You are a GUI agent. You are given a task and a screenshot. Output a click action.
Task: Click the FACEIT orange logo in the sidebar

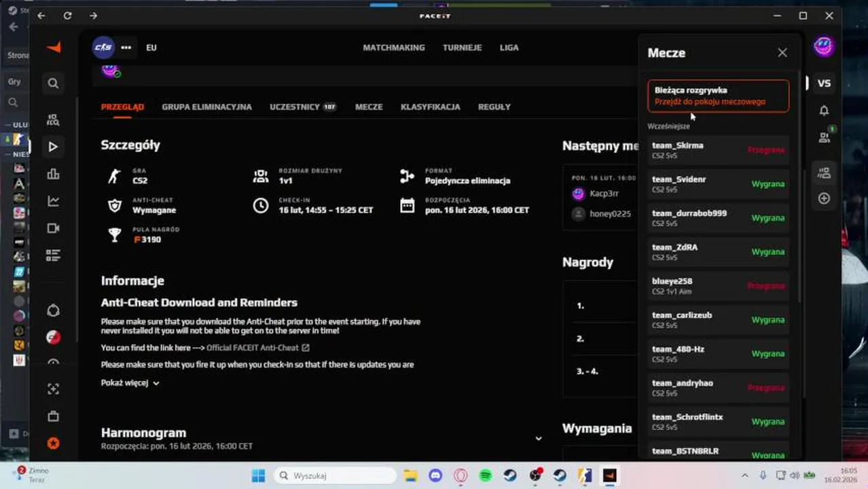[54, 47]
